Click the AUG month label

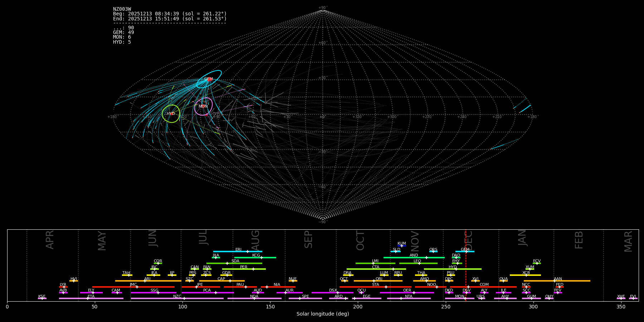(x=255, y=240)
